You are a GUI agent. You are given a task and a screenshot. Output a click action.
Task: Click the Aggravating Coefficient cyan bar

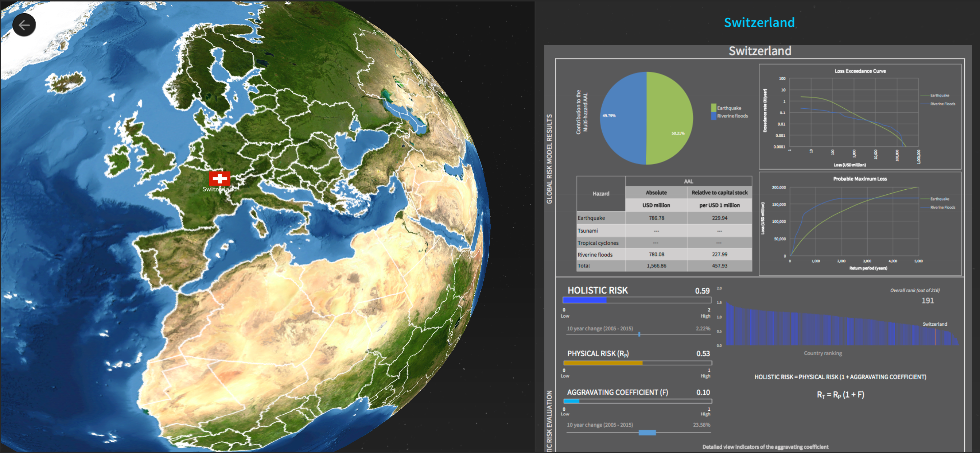pos(571,401)
